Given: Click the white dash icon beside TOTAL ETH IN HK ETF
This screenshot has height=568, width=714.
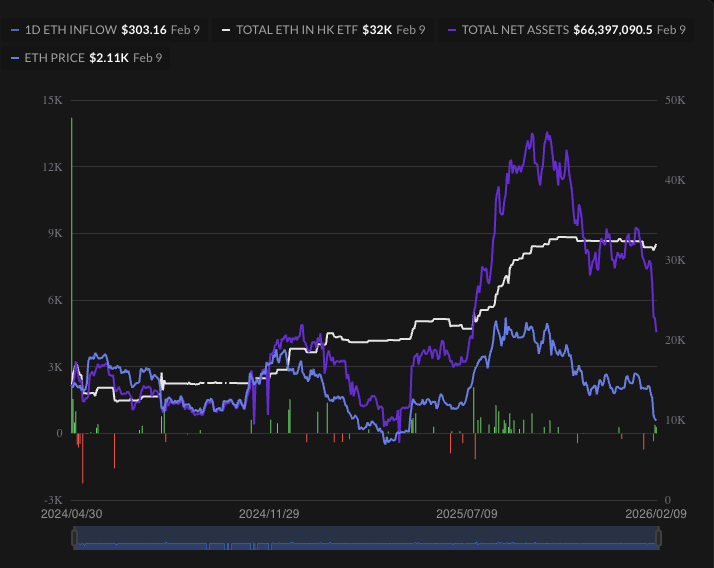Looking at the screenshot, I should point(226,30).
